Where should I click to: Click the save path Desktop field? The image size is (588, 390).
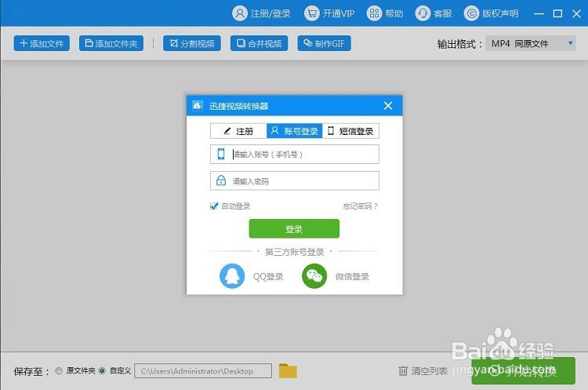tap(203, 371)
